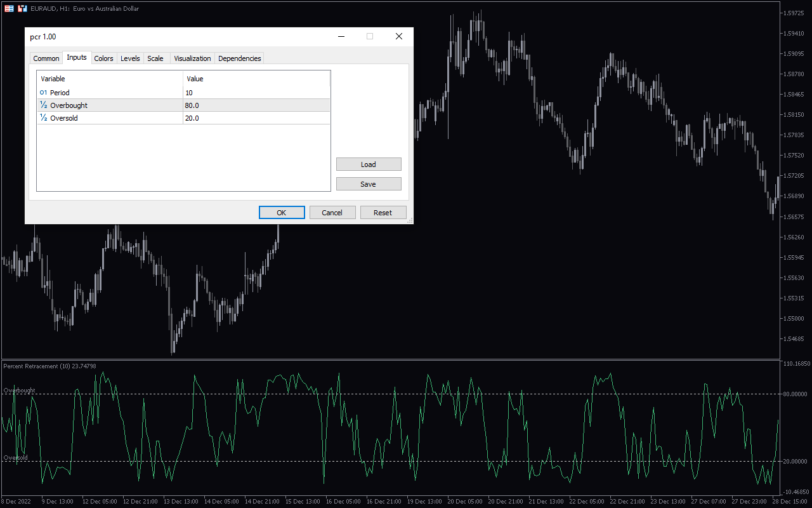Screen dimensions: 812x508
Task: Click the 8 Dec 2022 date on the time axis
Action: click(x=16, y=501)
